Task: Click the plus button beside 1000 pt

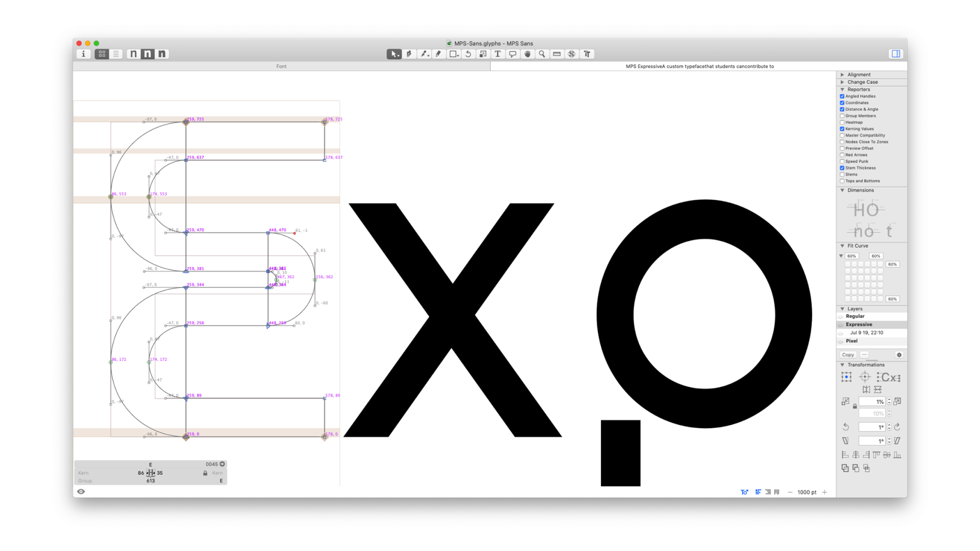Action: click(824, 492)
